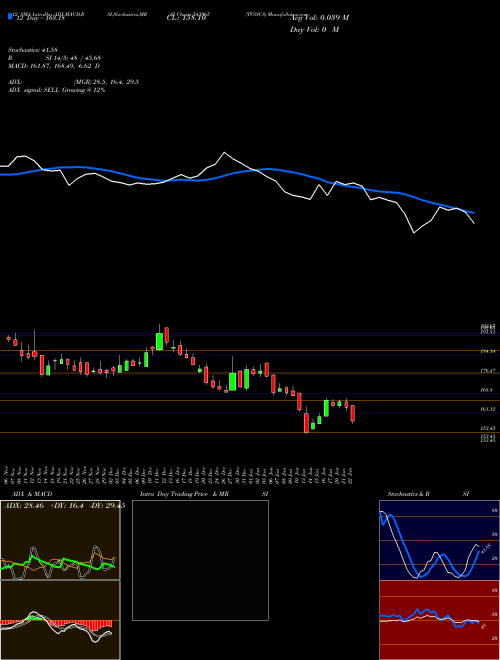Click the 168.8 price axis label
500x660 pixels.
pos(487,390)
